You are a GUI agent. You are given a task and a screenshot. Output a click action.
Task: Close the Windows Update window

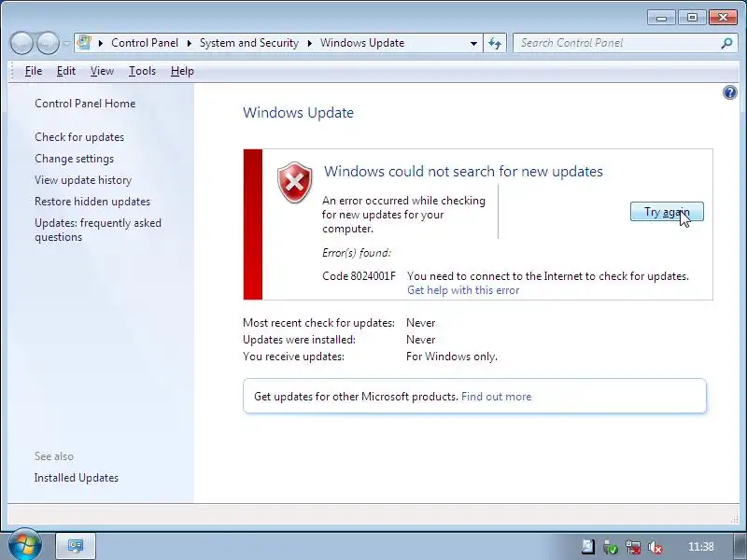723,18
